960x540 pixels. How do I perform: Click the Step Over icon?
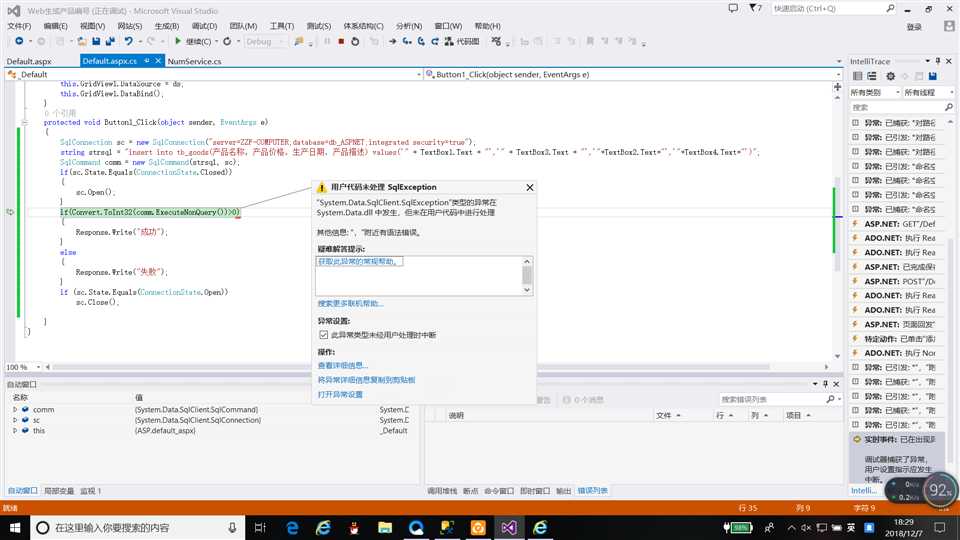pyautogui.click(x=421, y=41)
